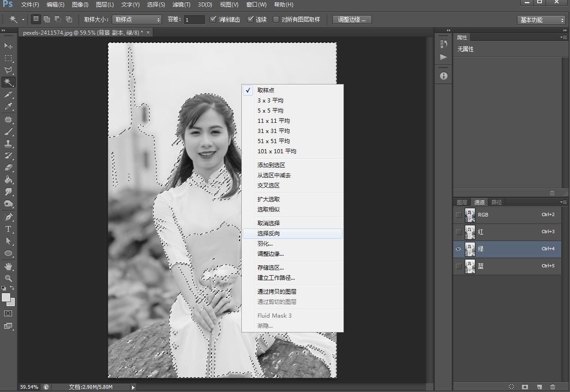
Task: Select the Type (T) tool
Action: [8, 229]
